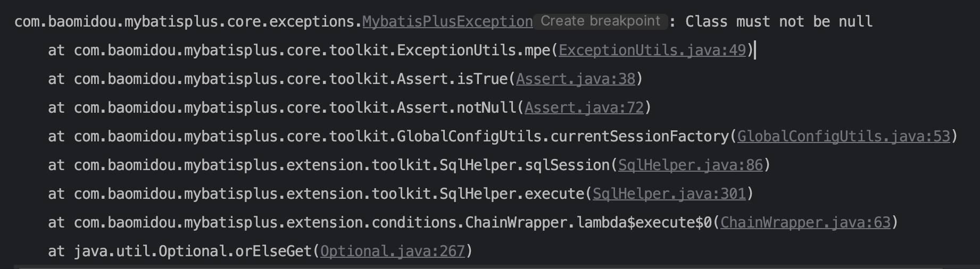Jump to the Assert.java:72 link
The image size is (980, 269).
[584, 108]
